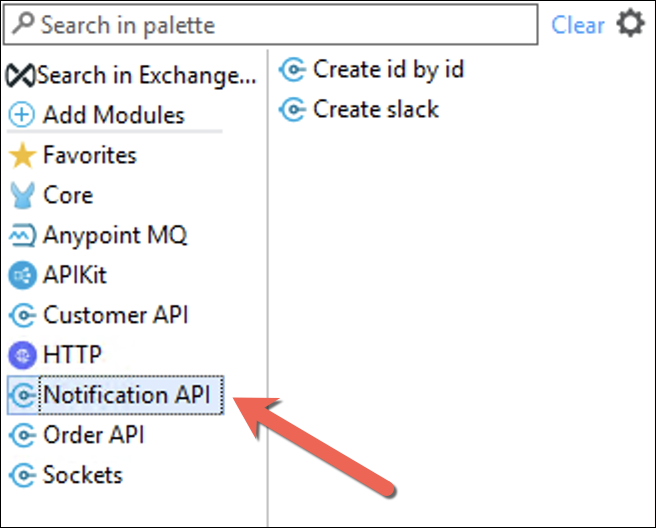Image resolution: width=656 pixels, height=528 pixels.
Task: Click the Create slack connector icon
Action: click(292, 110)
